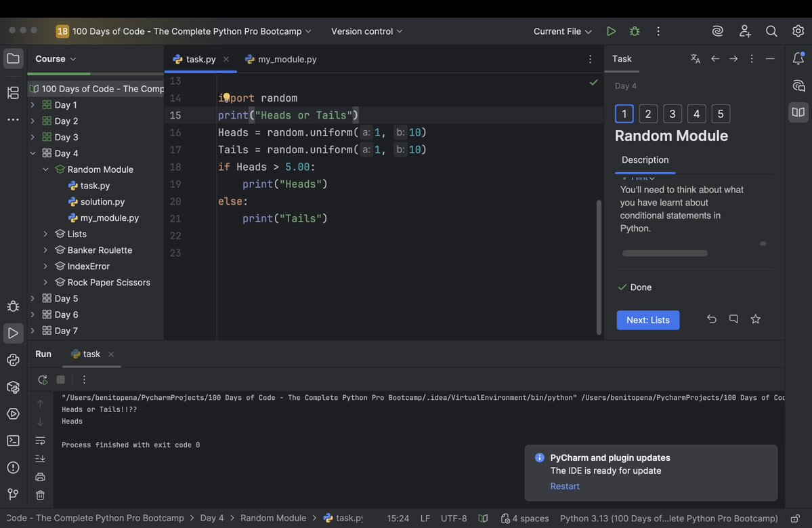Viewport: 812px width, 528px height.
Task: Mark the task Done with the checkmark
Action: tap(622, 287)
